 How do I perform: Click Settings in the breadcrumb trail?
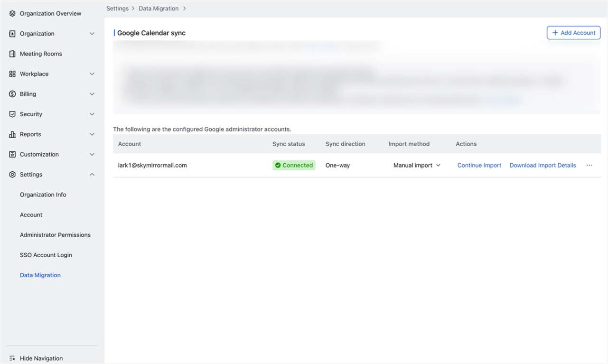tap(117, 8)
